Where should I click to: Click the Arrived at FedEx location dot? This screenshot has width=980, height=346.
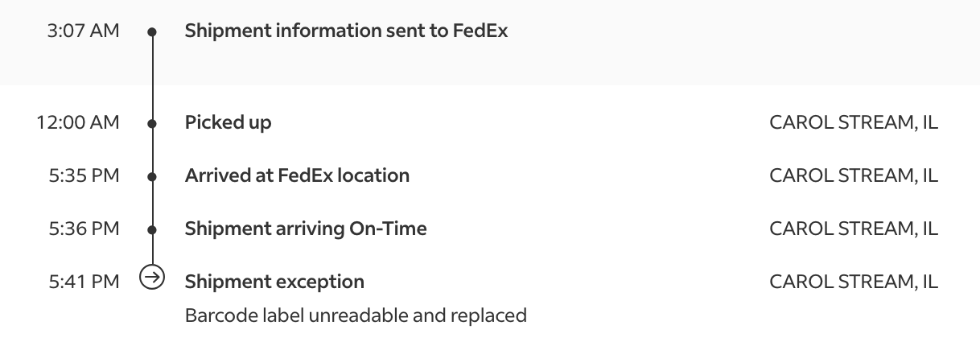click(152, 176)
